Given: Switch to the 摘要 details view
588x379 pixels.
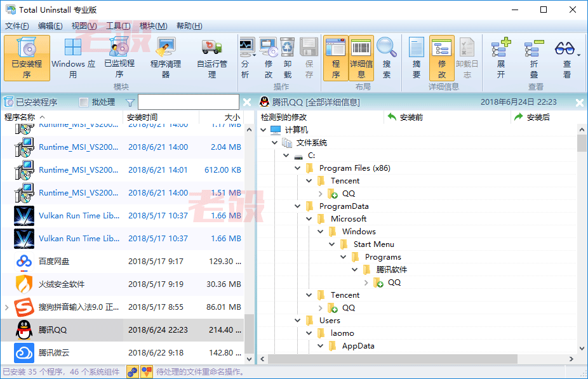Looking at the screenshot, I should click(417, 58).
